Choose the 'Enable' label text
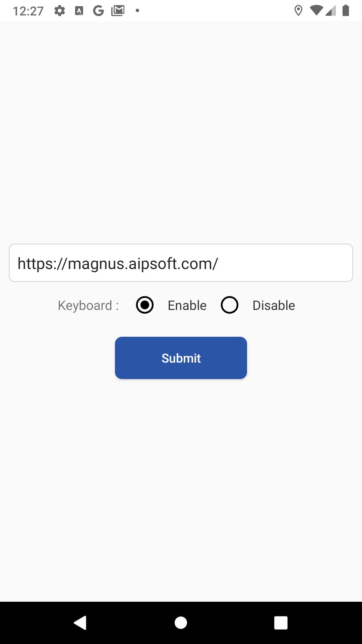Viewport: 362px width, 644px height. coord(187,306)
